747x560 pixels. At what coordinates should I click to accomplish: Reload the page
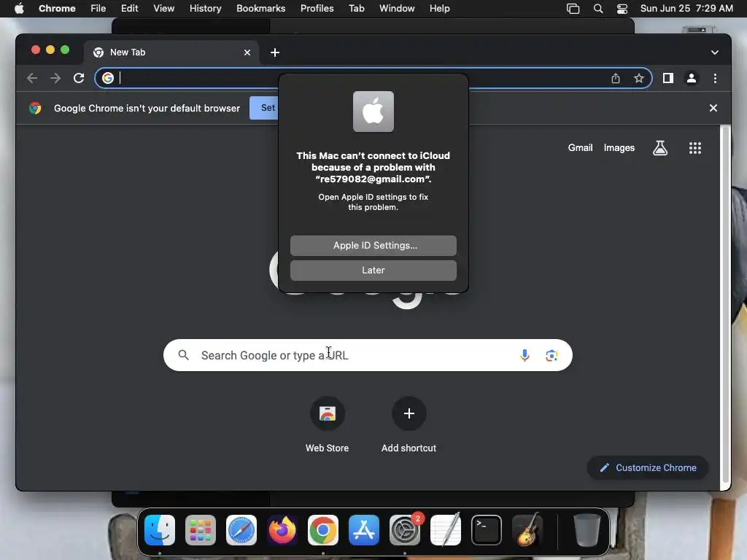pyautogui.click(x=79, y=78)
